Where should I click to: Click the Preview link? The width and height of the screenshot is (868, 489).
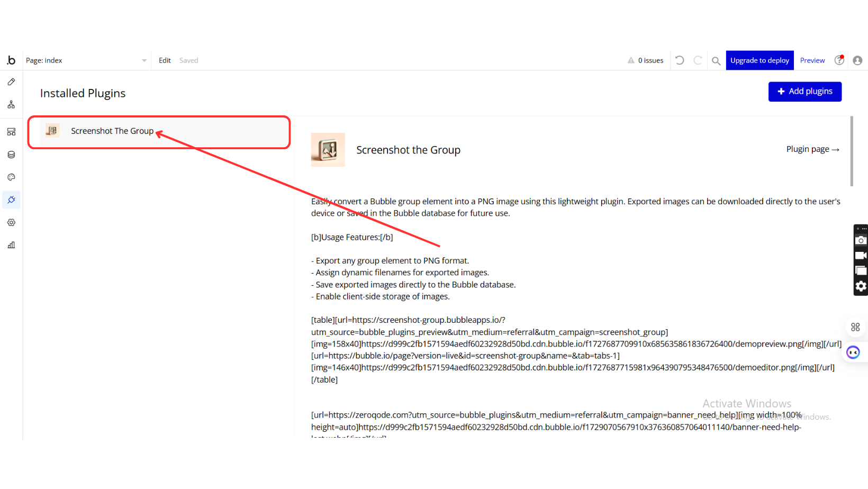point(812,60)
